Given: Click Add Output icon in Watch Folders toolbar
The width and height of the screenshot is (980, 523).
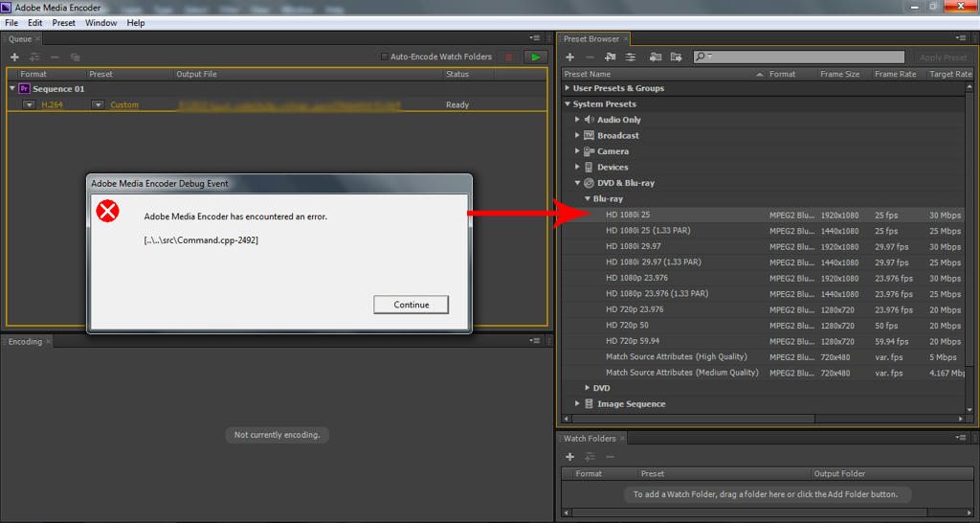Looking at the screenshot, I should point(590,457).
